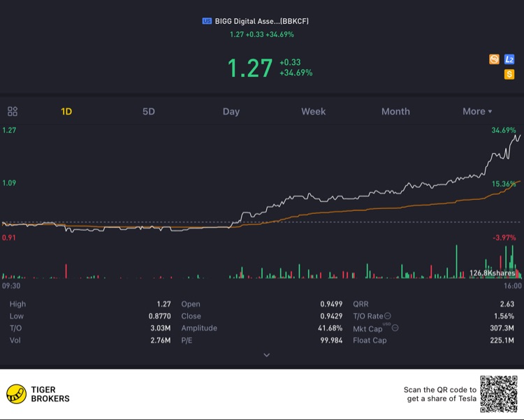524x420 pixels.
Task: Tap the orange no-shorting badge icon
Action: 494,59
